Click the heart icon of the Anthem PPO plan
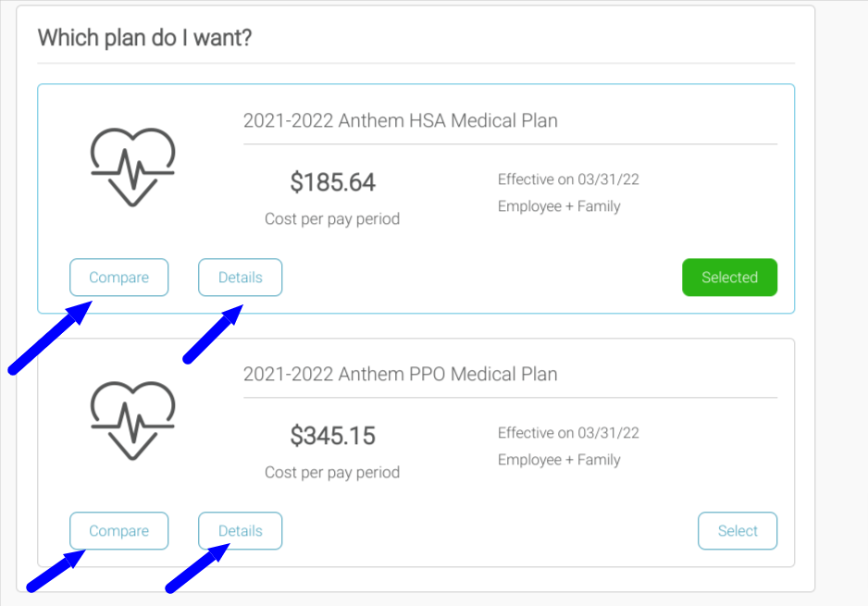This screenshot has height=606, width=868. pyautogui.click(x=133, y=420)
